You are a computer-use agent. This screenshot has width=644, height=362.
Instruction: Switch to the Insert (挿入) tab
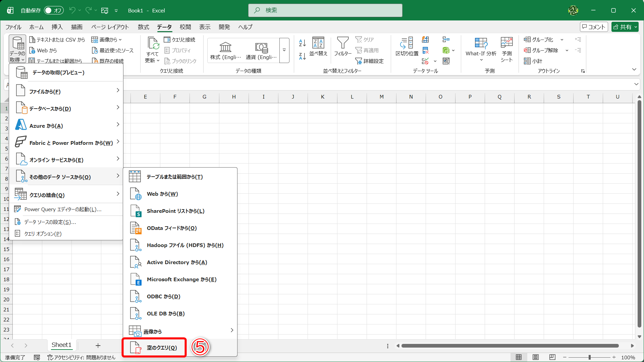(57, 27)
